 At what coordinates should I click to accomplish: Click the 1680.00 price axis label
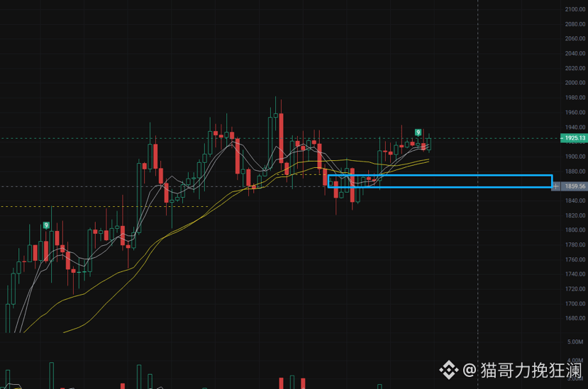575,318
